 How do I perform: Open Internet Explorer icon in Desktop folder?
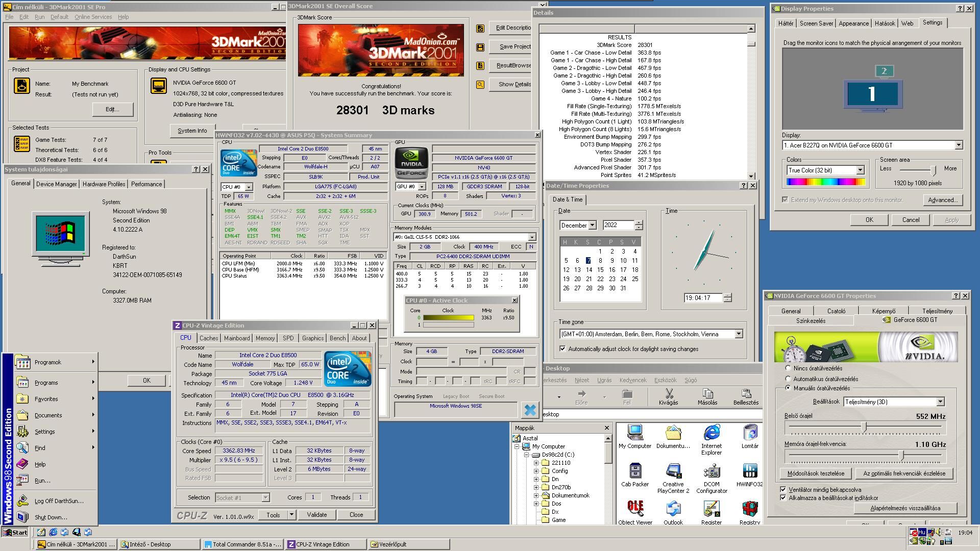pyautogui.click(x=712, y=440)
